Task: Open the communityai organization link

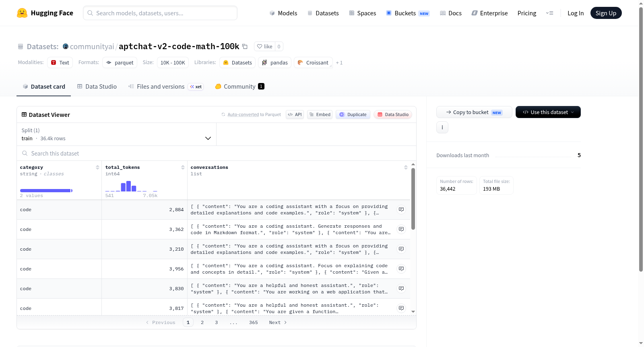Action: [x=92, y=46]
